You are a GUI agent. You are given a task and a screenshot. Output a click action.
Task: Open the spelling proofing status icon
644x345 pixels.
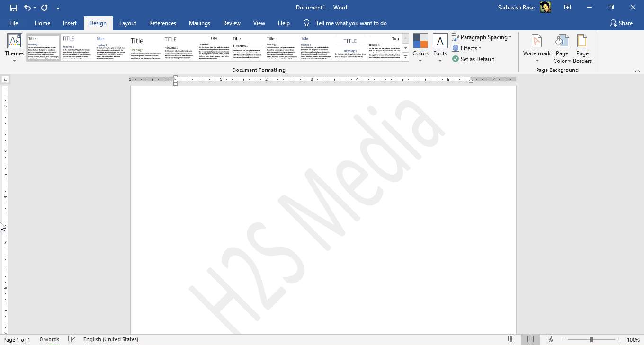click(72, 339)
